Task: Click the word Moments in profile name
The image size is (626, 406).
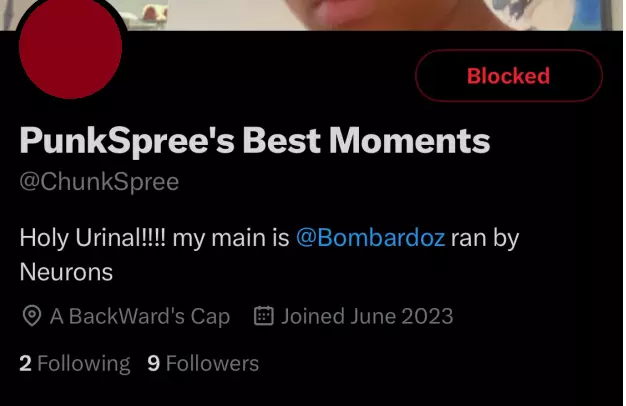Action: coord(410,141)
